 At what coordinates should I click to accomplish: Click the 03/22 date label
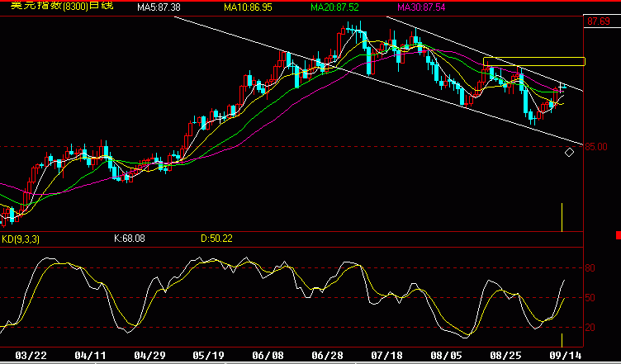(30, 355)
